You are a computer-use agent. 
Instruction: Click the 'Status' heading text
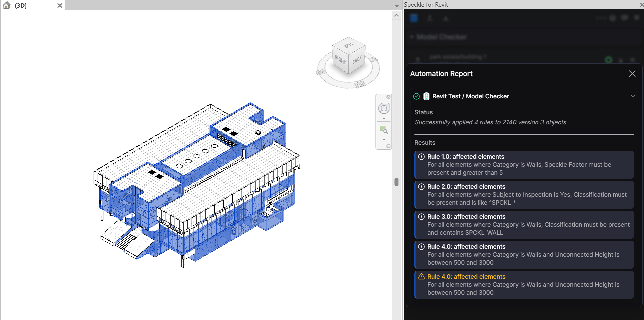[x=423, y=112]
